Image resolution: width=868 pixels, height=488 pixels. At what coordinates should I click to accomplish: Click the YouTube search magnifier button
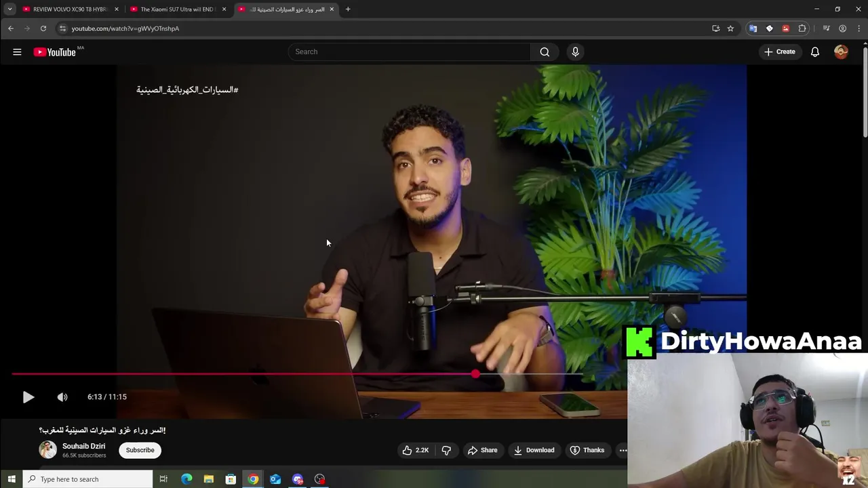(545, 52)
